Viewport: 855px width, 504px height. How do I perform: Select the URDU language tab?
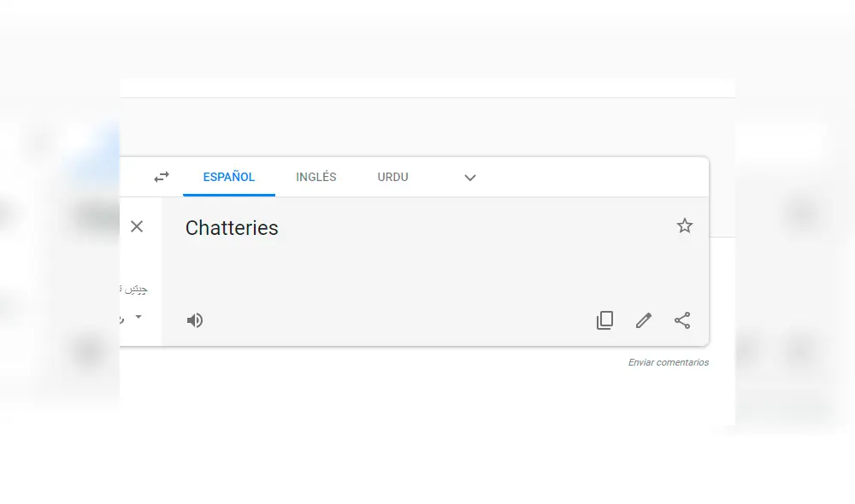(392, 177)
